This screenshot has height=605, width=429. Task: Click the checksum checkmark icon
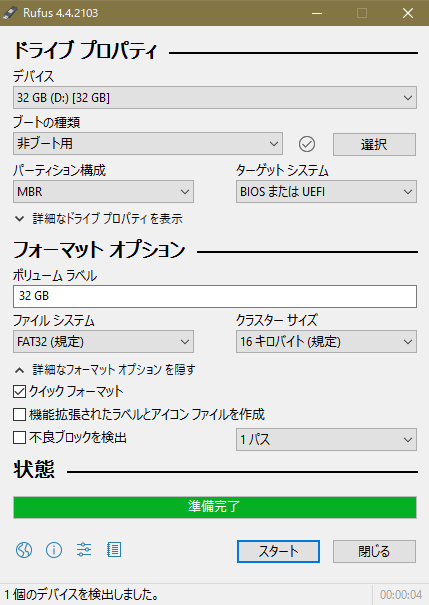(307, 144)
